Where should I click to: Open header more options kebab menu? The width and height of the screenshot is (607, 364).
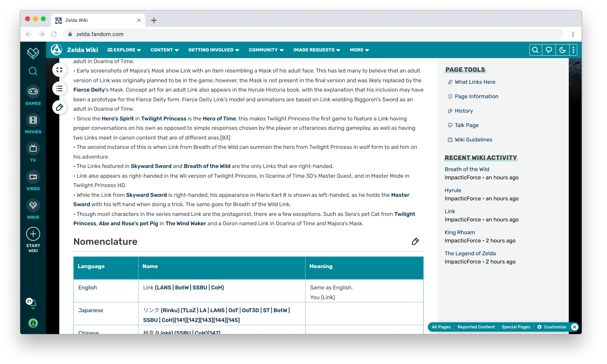coord(573,50)
